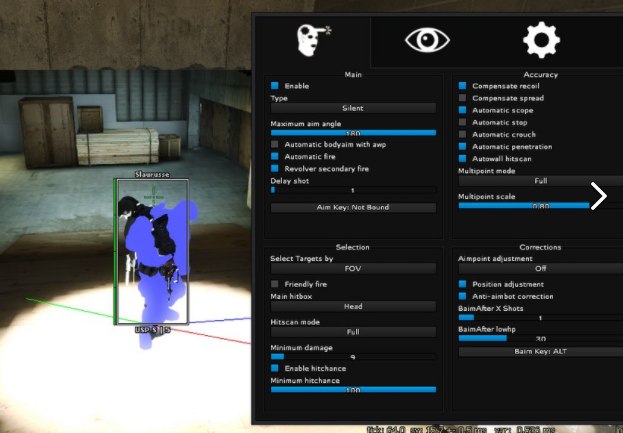Click the Main section heading
623x433 pixels.
coord(353,74)
